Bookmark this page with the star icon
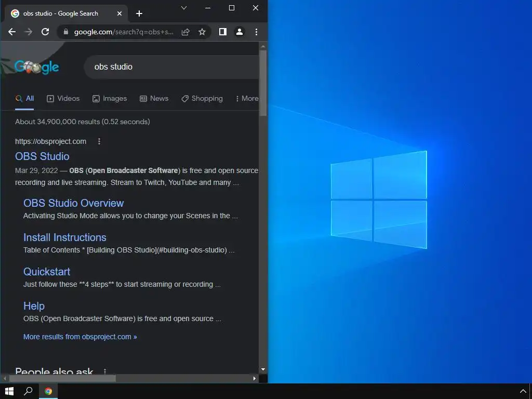 202,32
